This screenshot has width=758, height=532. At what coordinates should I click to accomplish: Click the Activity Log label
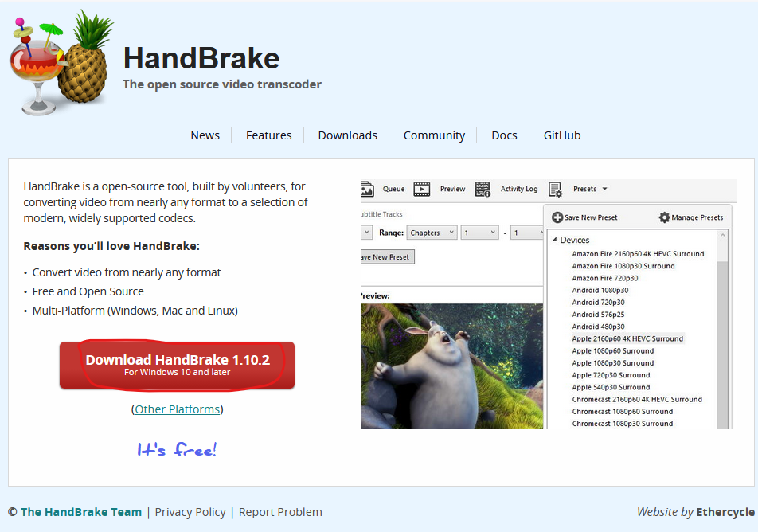[x=518, y=189]
